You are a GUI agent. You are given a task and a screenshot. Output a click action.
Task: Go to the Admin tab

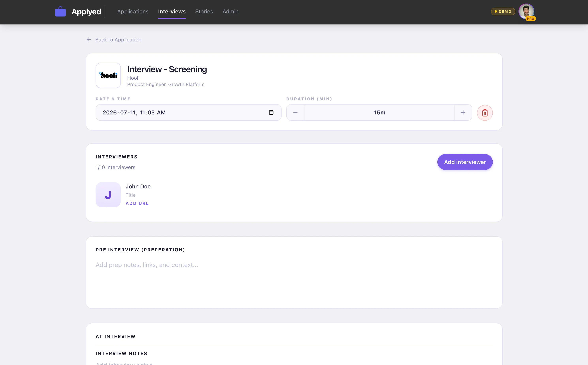(x=230, y=11)
